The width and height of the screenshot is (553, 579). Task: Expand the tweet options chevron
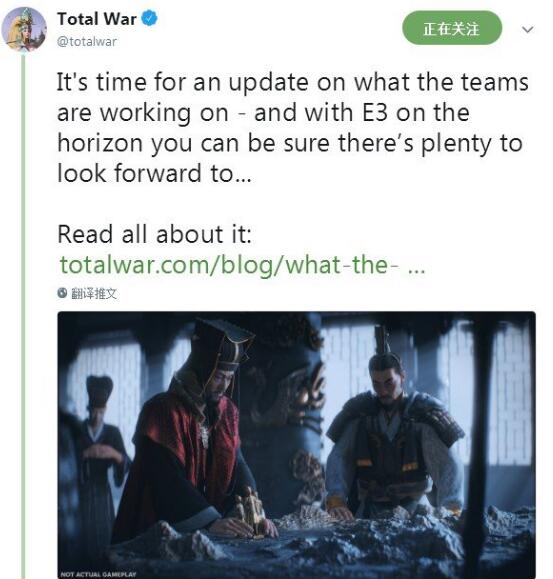pyautogui.click(x=528, y=29)
